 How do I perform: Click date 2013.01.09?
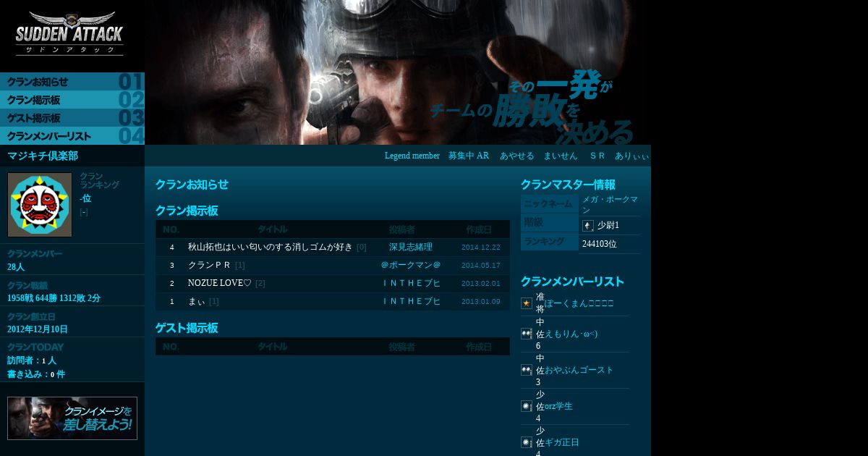click(481, 302)
